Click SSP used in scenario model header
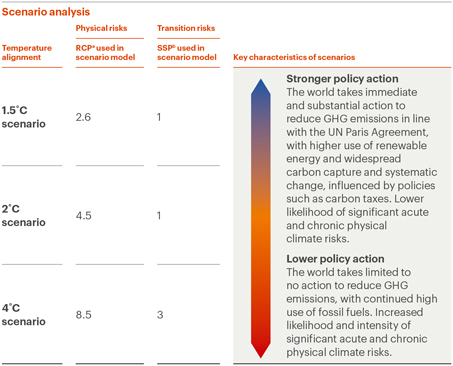This screenshot has width=453, height=366. pos(187,52)
